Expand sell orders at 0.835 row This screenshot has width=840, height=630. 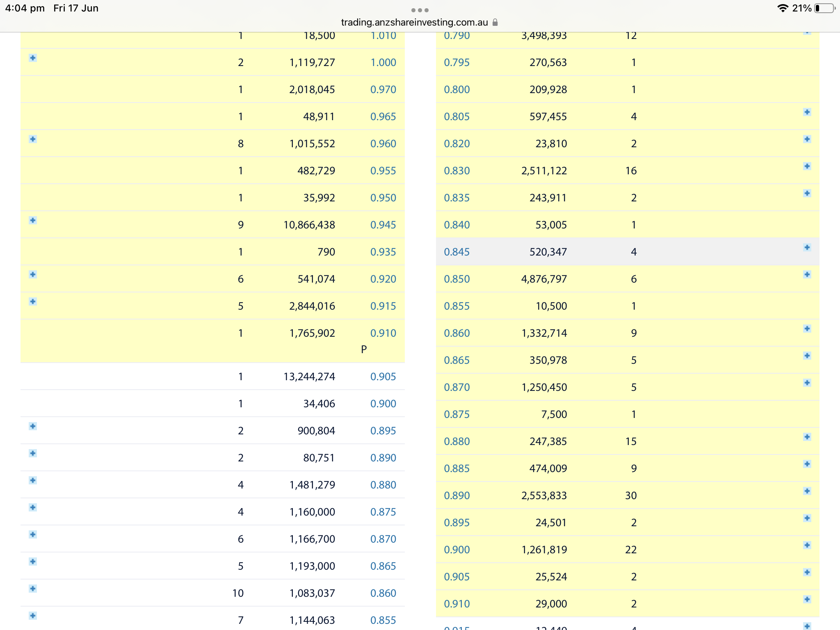point(807,193)
